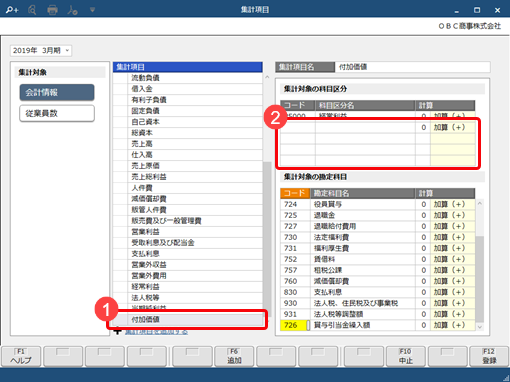Click the search-plus icon in title bar

click(x=12, y=10)
